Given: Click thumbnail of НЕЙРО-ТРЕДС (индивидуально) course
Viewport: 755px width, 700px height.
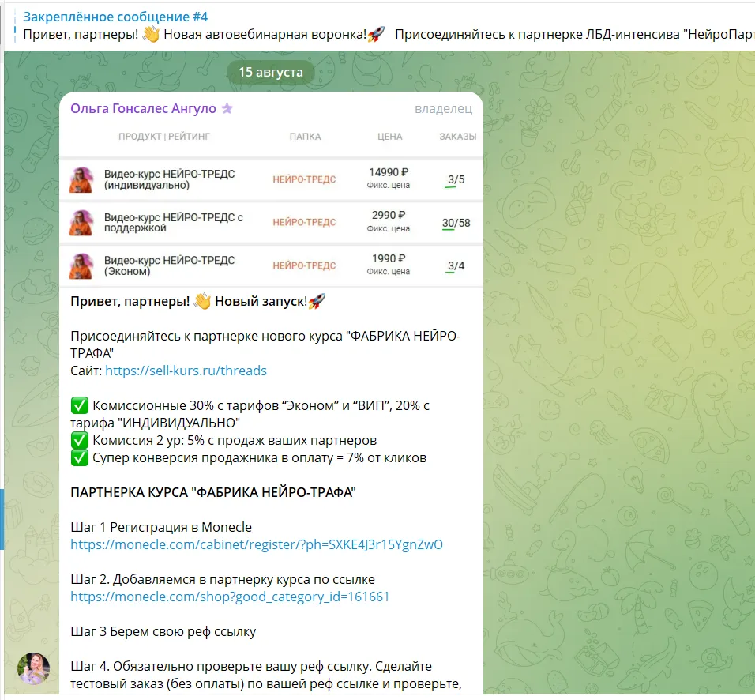Looking at the screenshot, I should coord(81,179).
